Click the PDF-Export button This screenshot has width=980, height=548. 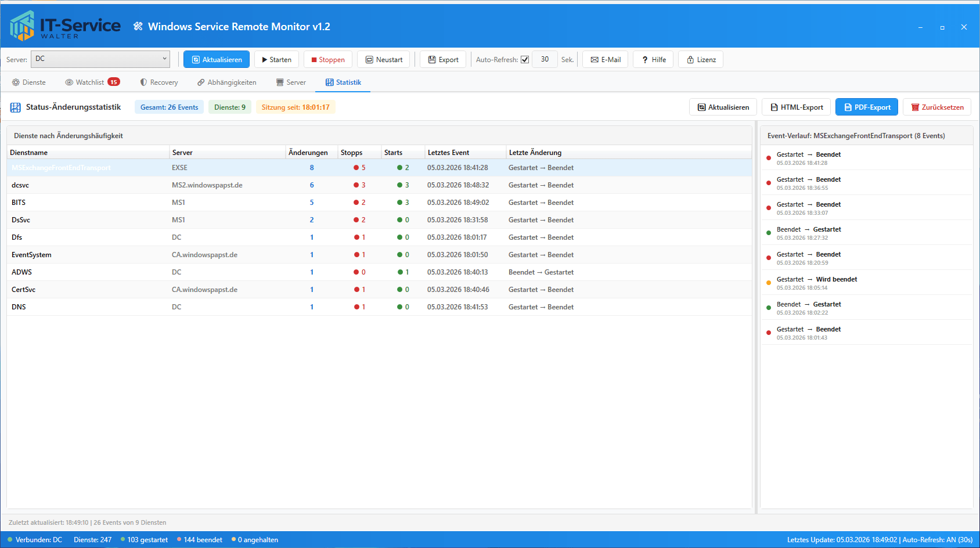coord(867,107)
